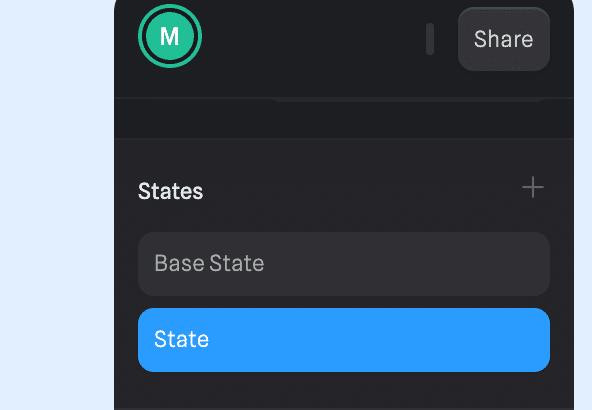Click empty panel area below State item
The image size is (592, 410).
click(344, 393)
